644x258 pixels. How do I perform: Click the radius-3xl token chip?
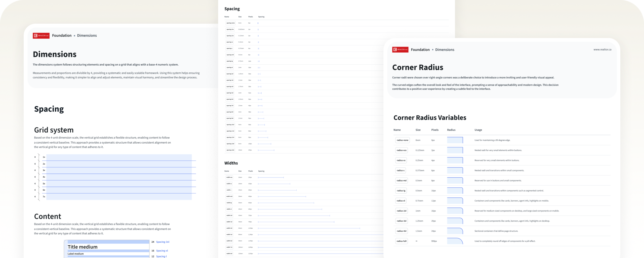coord(401,221)
